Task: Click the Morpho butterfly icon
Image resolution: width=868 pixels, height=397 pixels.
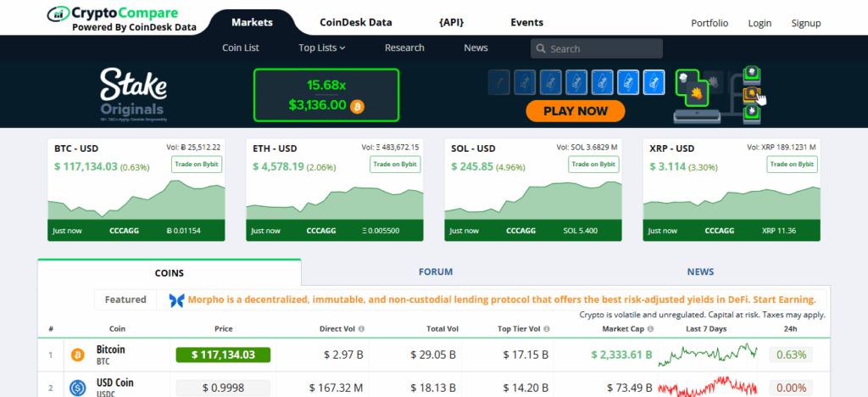Action: click(x=176, y=300)
